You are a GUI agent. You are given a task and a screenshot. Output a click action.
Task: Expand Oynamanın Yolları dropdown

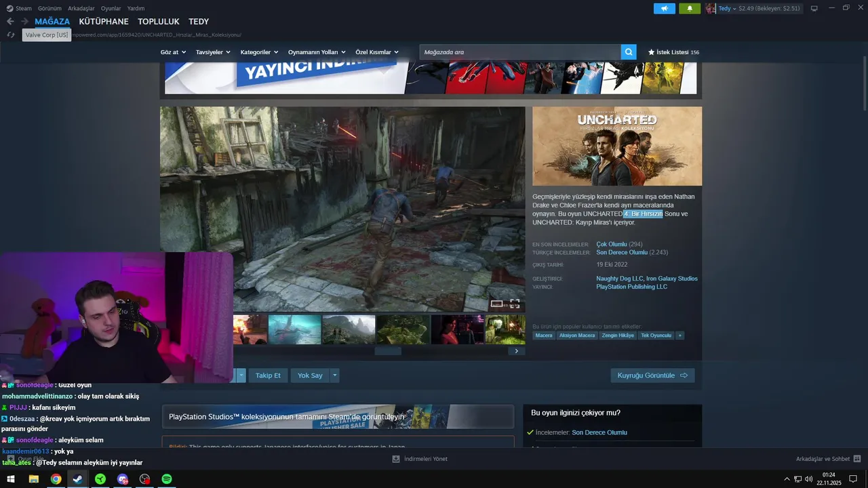pyautogui.click(x=317, y=52)
